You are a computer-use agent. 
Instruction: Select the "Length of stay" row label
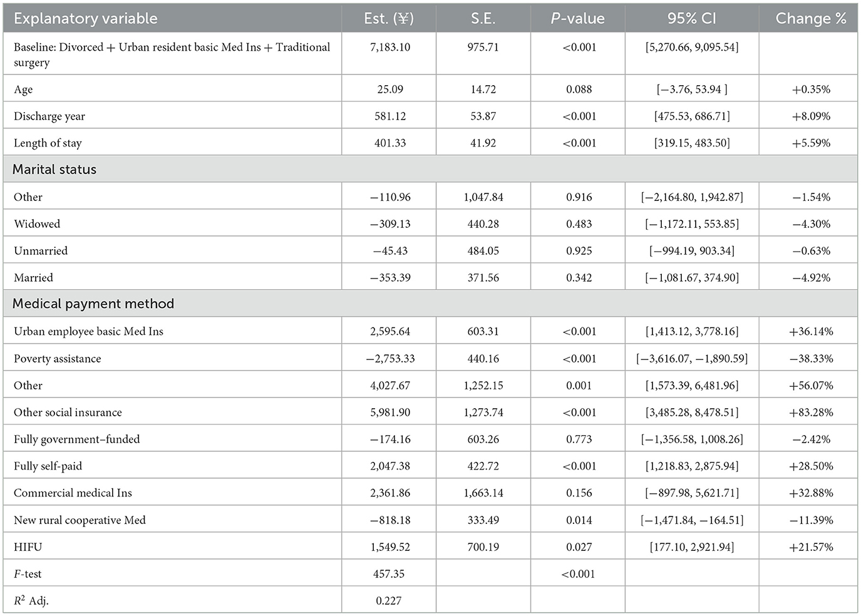[48, 143]
